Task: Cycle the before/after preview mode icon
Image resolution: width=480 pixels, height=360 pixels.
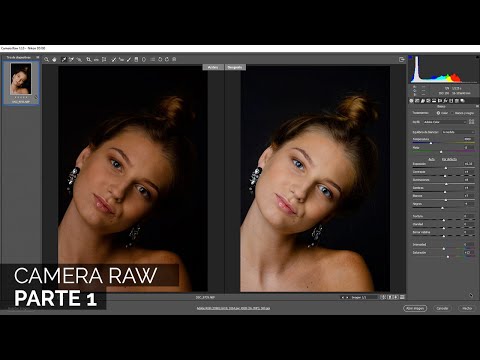Action: click(383, 297)
